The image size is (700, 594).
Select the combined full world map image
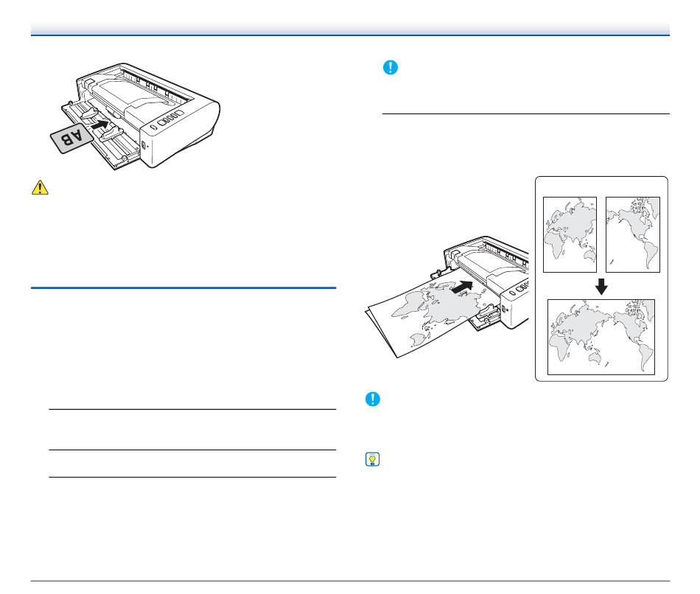pyautogui.click(x=601, y=337)
